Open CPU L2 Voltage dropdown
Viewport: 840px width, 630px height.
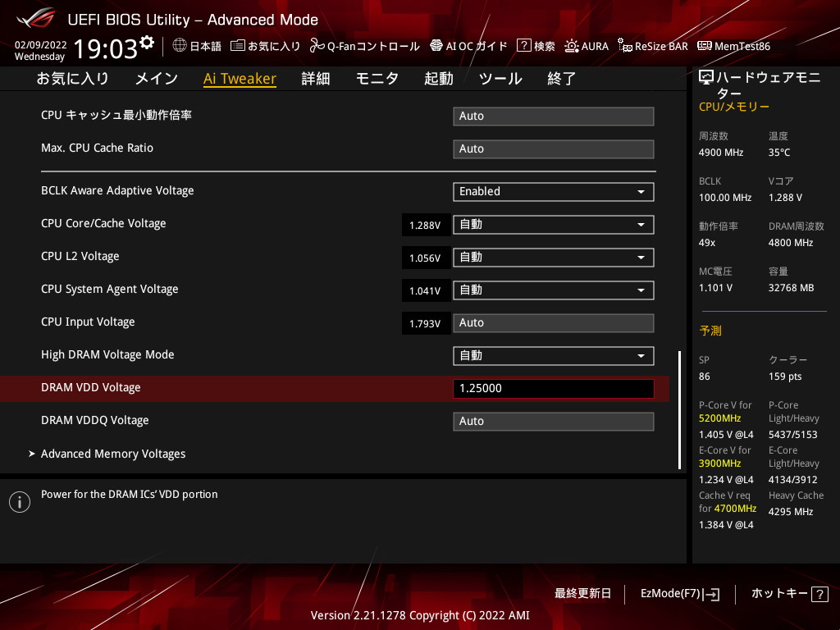[x=554, y=257]
